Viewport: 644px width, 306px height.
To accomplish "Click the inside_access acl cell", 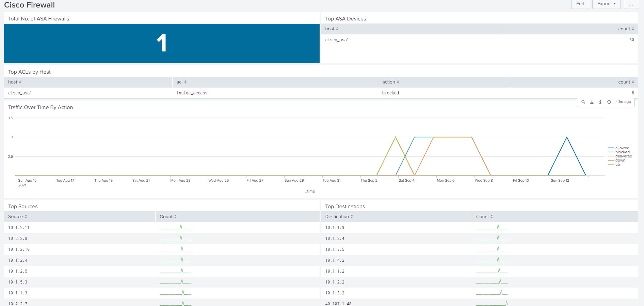I will tap(192, 93).
